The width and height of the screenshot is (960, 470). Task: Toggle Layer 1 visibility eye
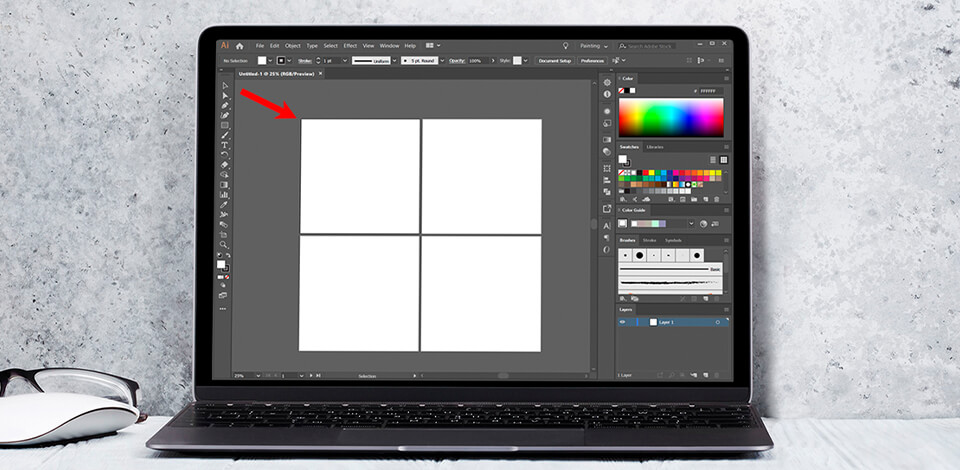[x=623, y=322]
